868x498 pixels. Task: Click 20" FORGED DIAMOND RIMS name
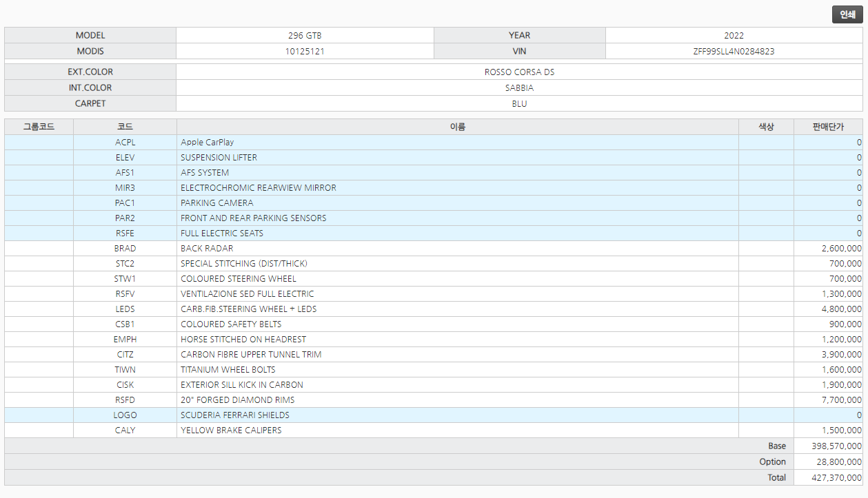click(x=238, y=400)
